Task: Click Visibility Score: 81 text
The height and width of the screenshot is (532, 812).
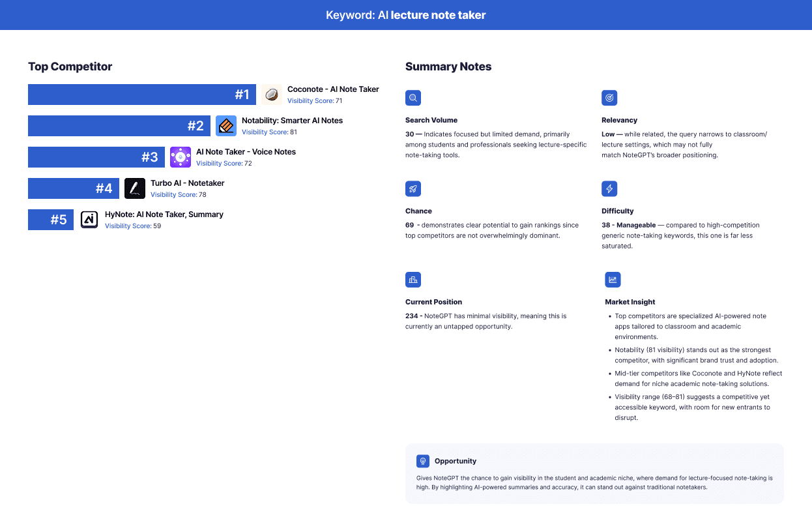Action: [x=269, y=132]
